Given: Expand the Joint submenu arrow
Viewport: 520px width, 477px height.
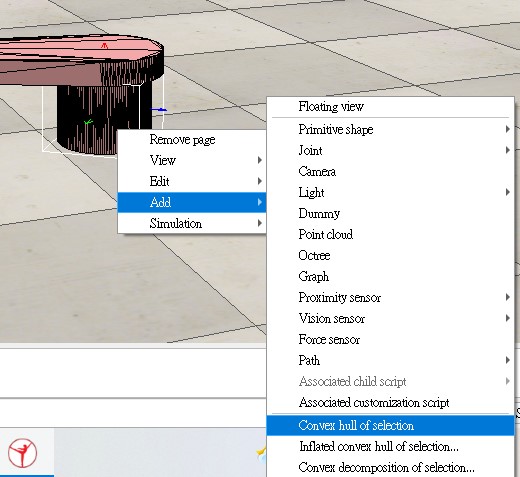Looking at the screenshot, I should pyautogui.click(x=508, y=150).
